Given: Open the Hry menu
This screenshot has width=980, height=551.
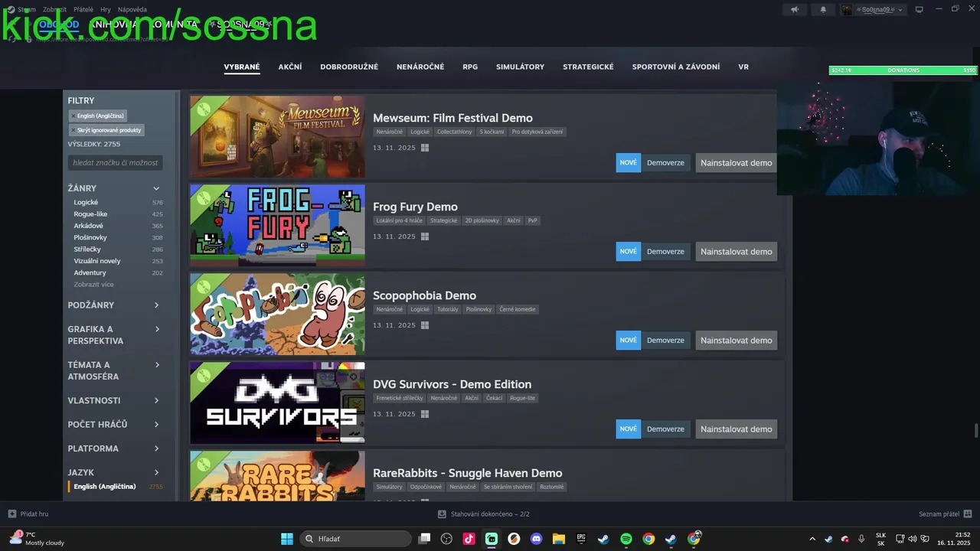Looking at the screenshot, I should click(x=106, y=9).
